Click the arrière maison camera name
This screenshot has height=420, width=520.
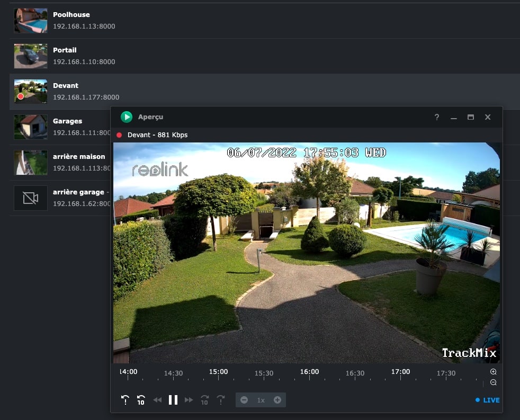tap(79, 157)
